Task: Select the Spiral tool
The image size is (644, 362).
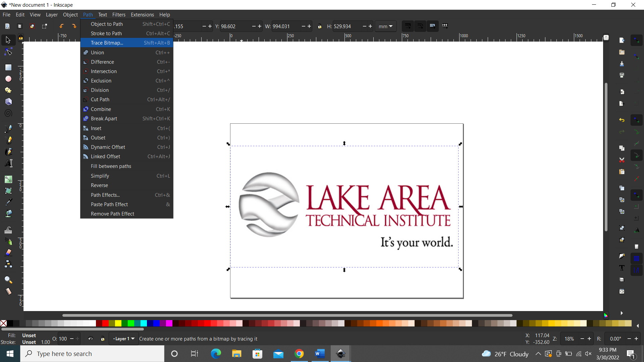Action: (x=8, y=113)
